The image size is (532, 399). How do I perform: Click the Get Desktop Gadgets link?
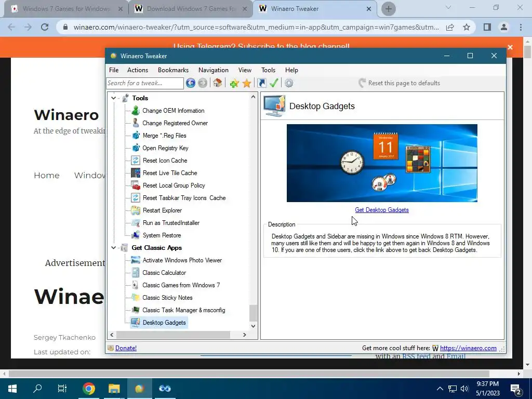coord(382,210)
